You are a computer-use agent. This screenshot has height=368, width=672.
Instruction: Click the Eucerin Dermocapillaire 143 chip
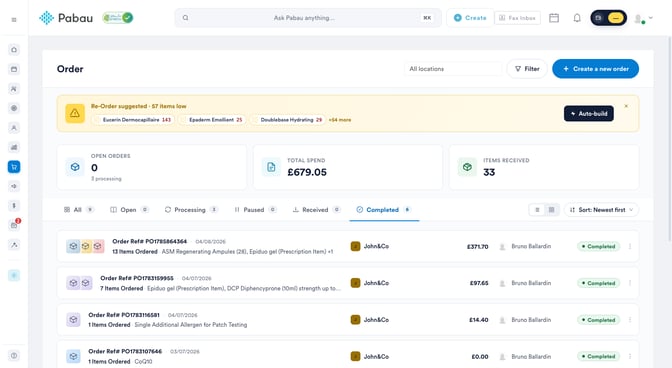133,120
